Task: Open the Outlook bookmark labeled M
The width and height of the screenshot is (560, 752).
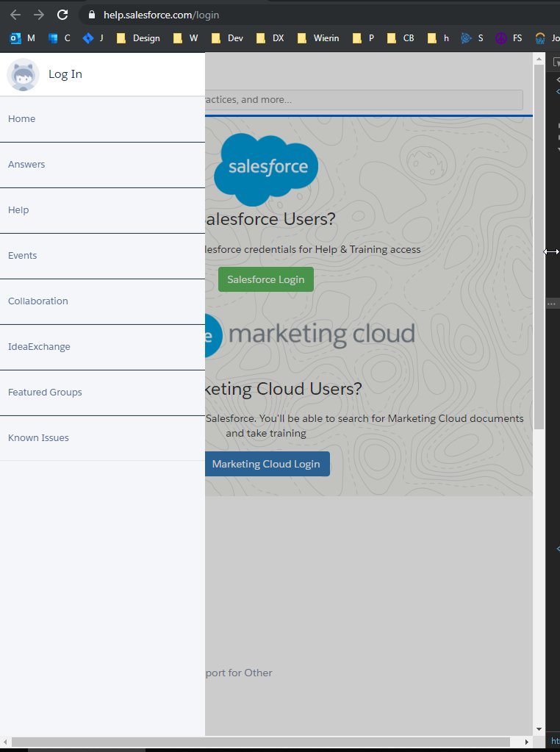Action: [22, 38]
